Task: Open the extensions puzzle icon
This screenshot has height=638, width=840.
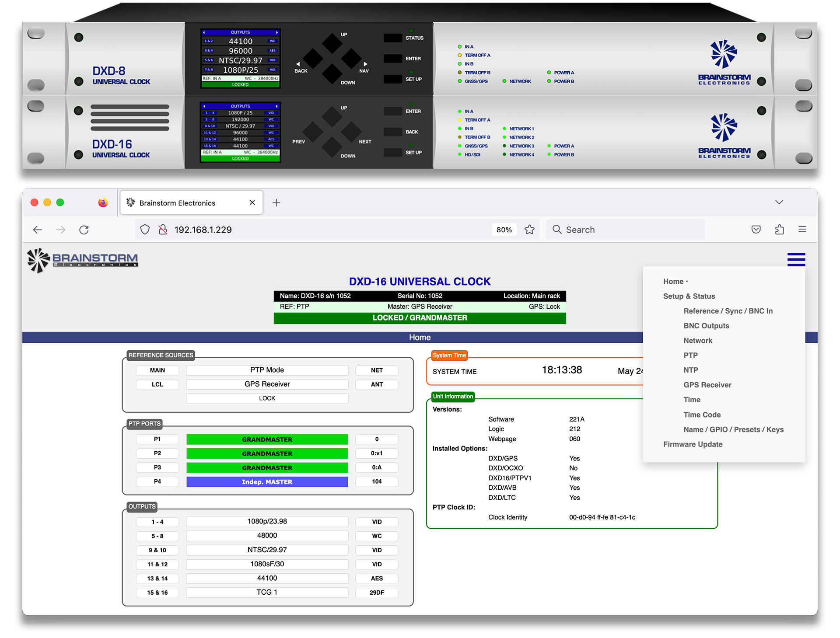Action: click(779, 229)
